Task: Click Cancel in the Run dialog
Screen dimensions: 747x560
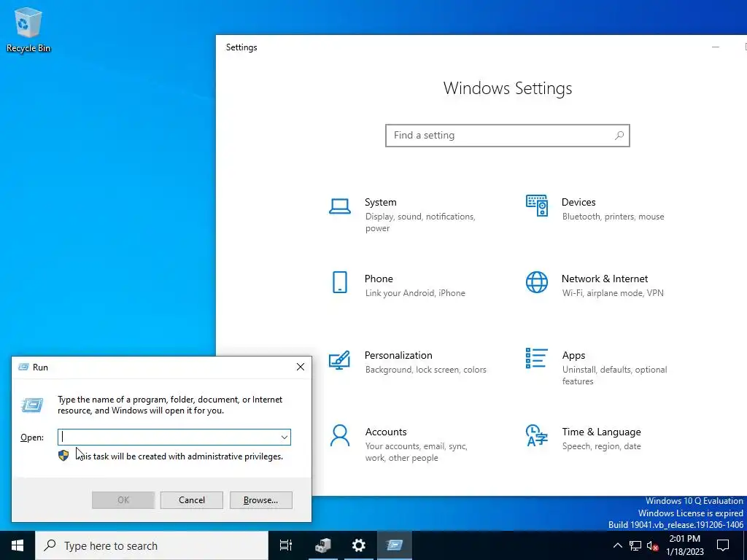Action: [192, 500]
